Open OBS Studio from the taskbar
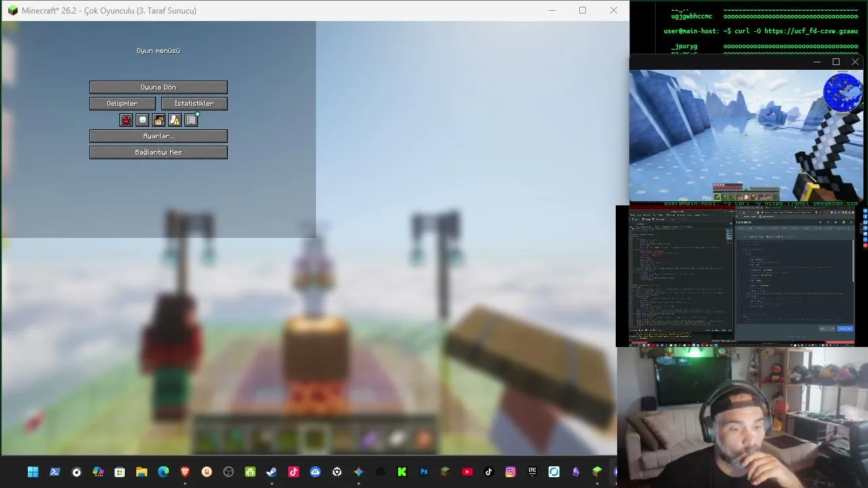This screenshot has height=488, width=868. (x=229, y=472)
